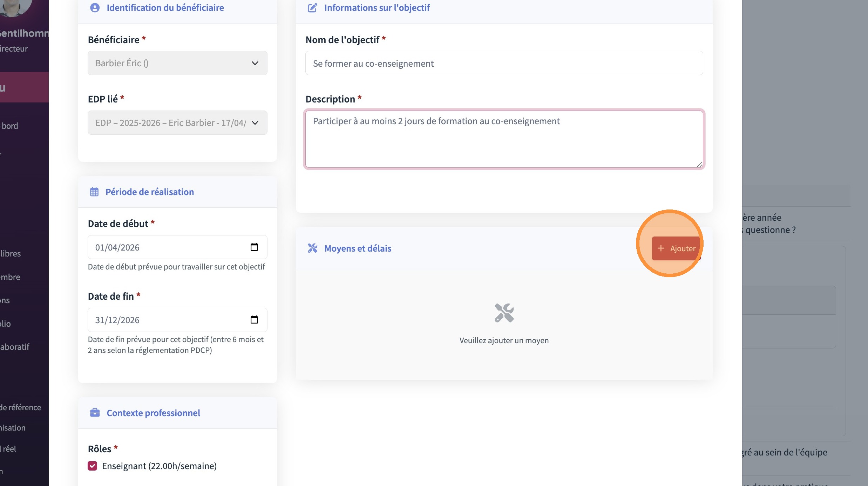The height and width of the screenshot is (486, 868).
Task: Click the calendar grid icon beside Période de réalisation
Action: coord(94,192)
